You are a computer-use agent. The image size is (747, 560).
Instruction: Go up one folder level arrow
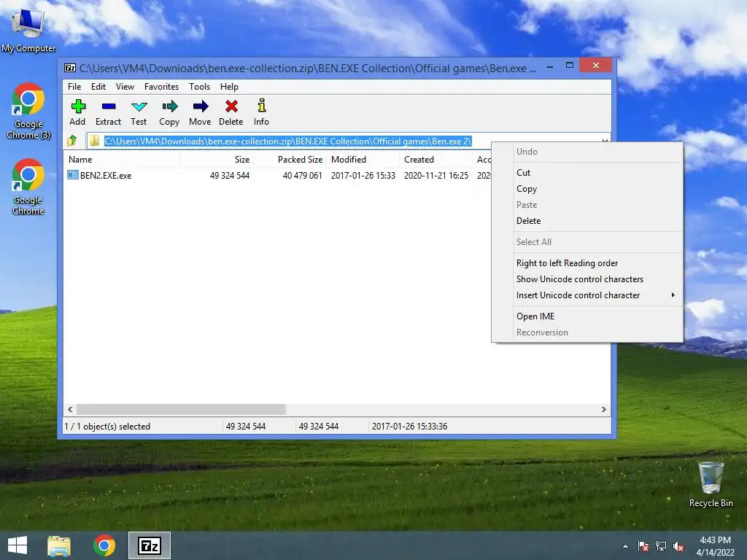(x=72, y=141)
